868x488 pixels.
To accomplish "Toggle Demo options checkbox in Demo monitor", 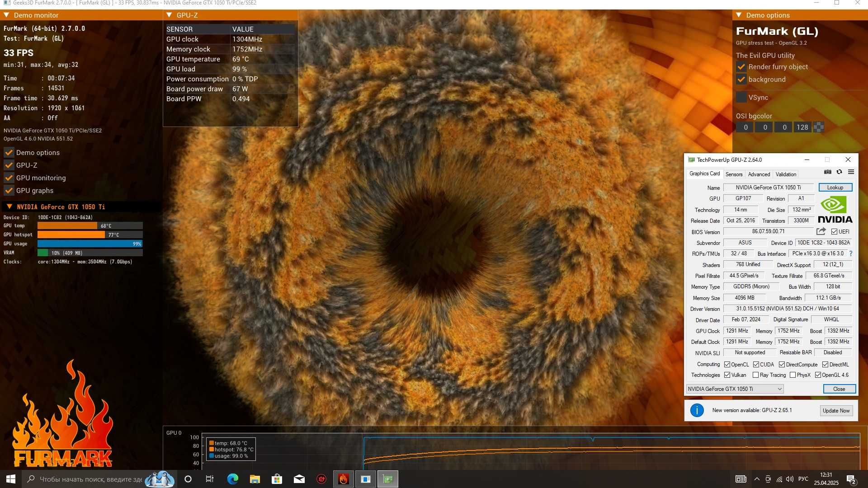I will tap(9, 152).
